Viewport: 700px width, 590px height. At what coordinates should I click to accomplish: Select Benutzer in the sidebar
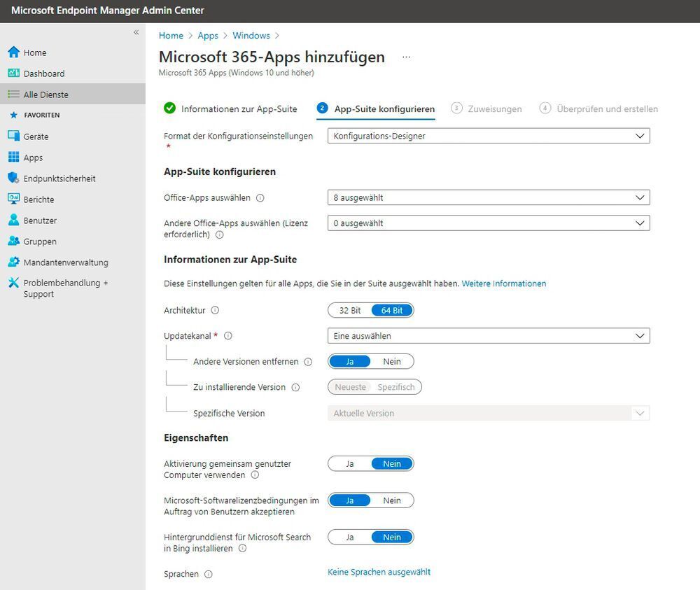tap(41, 220)
